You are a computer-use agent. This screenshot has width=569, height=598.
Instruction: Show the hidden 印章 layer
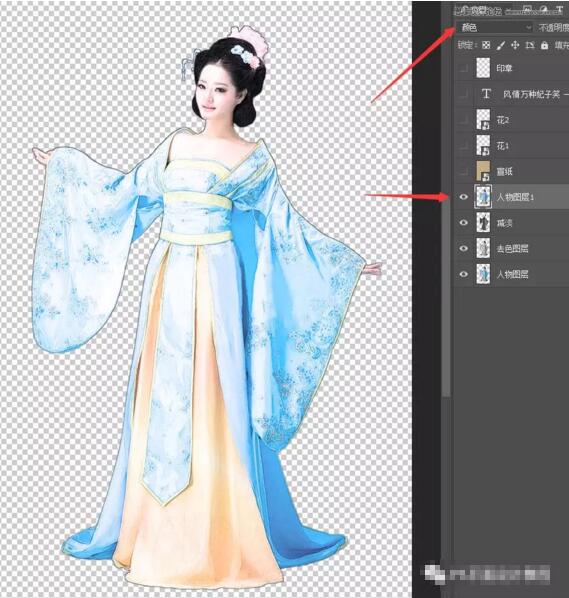[x=463, y=68]
